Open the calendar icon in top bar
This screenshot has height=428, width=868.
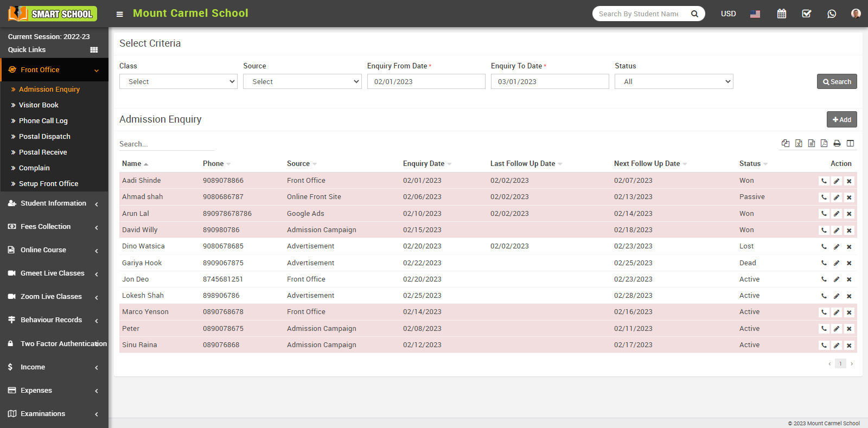pyautogui.click(x=781, y=14)
